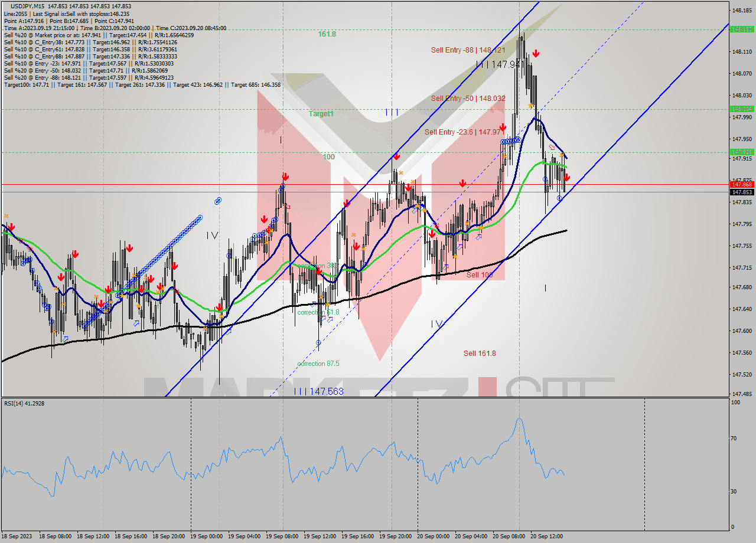
Task: Click the '19 Sep 20:00' time axis label
Action: coord(396,537)
